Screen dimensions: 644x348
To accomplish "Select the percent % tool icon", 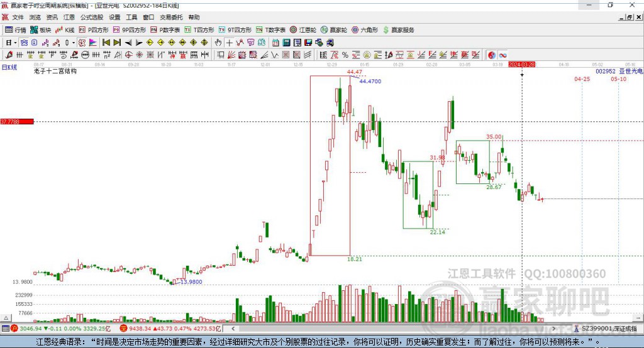I will click(345, 55).
